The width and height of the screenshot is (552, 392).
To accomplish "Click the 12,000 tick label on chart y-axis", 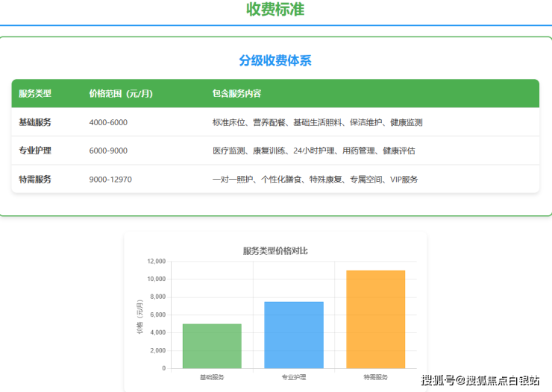I will (x=156, y=262).
